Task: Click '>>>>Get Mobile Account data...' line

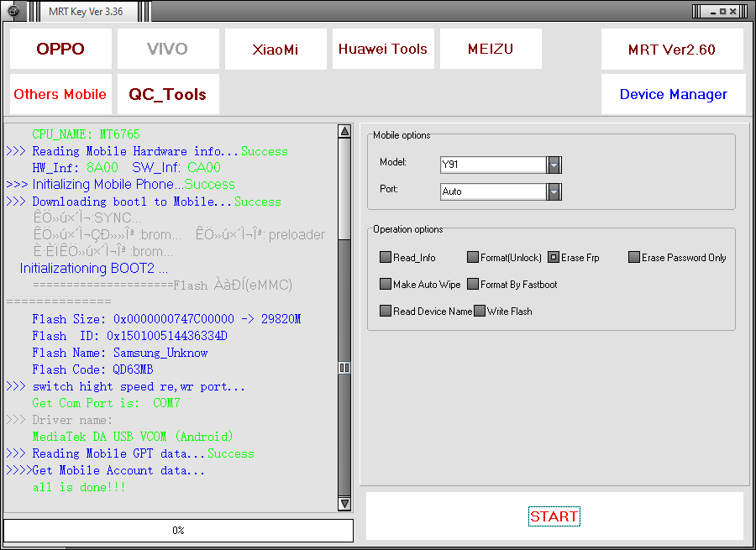Action: pos(105,470)
